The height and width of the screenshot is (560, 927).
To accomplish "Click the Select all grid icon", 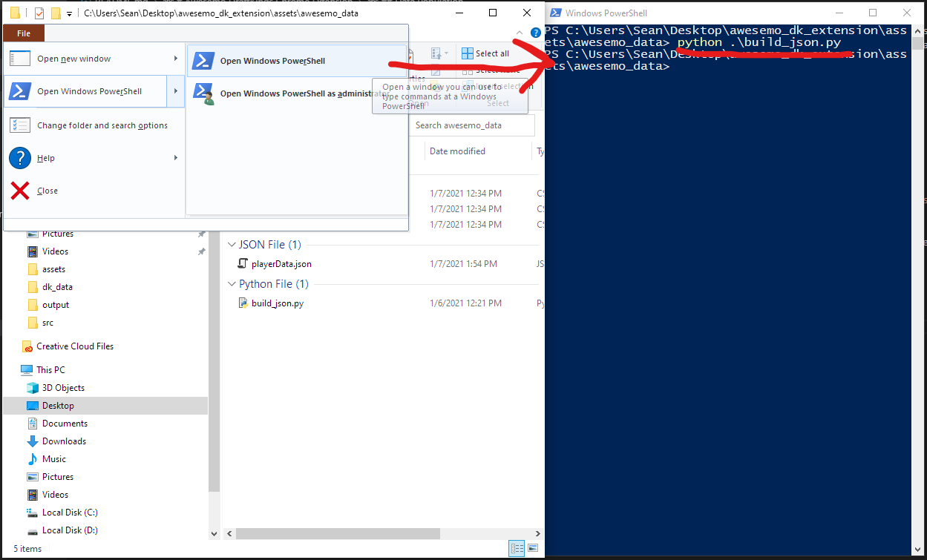I will (467, 53).
